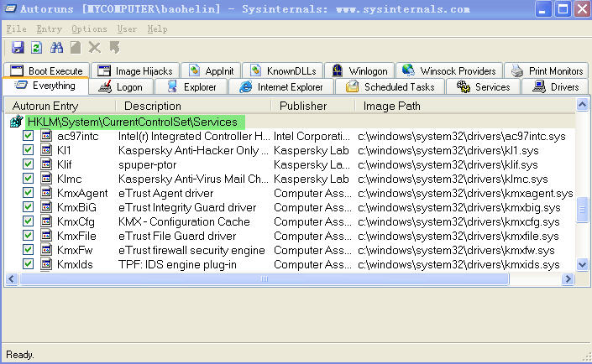The image size is (592, 364).
Task: Disable the Klmc autorun checkbox
Action: coord(28,179)
